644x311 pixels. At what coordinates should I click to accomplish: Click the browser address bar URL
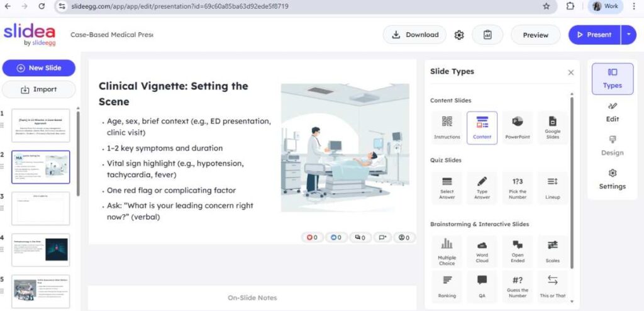[180, 6]
